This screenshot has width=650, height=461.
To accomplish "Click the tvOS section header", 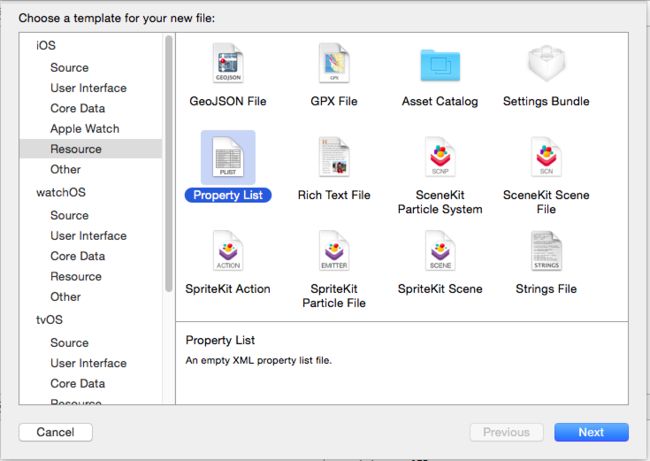I will point(49,320).
